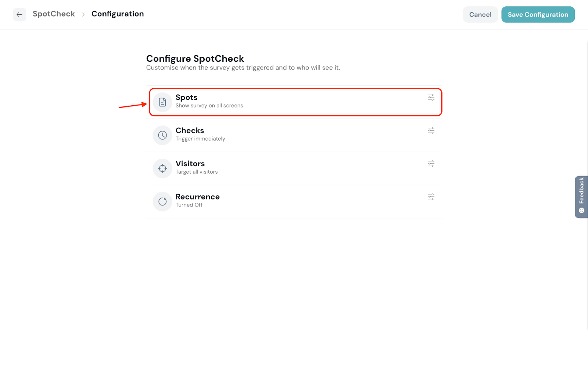The height and width of the screenshot is (368, 588).
Task: Select the Configuration breadcrumb item
Action: point(118,14)
